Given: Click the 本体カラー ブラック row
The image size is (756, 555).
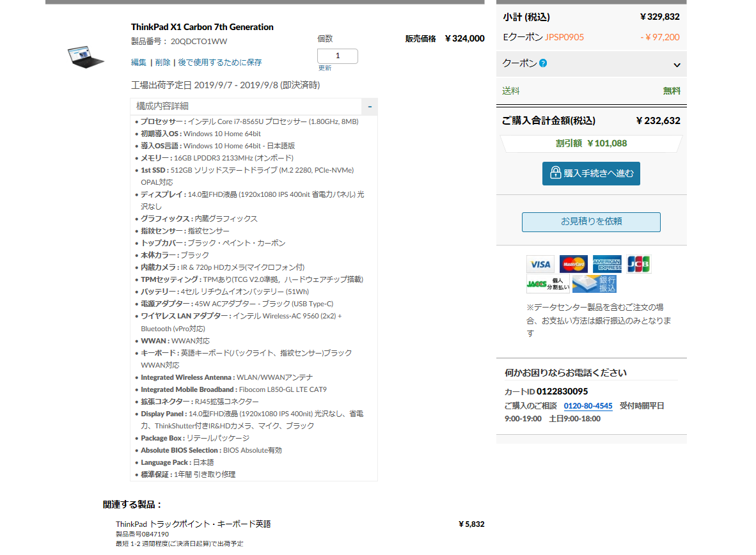Looking at the screenshot, I should click(175, 255).
